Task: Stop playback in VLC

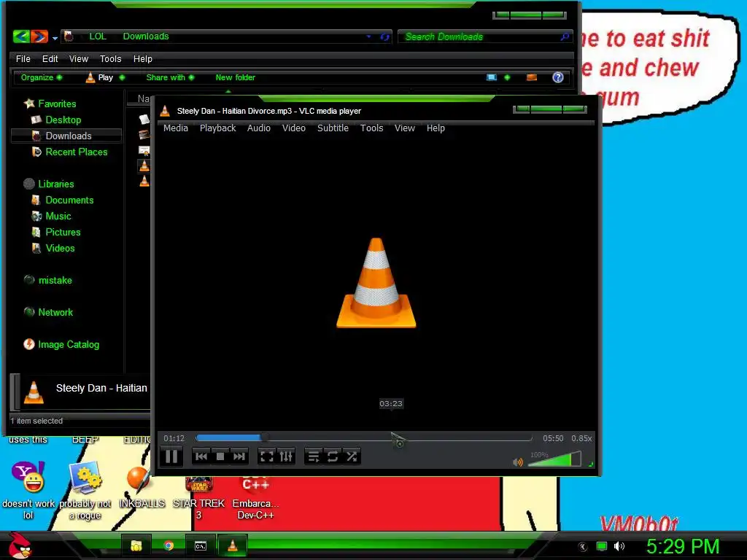Action: click(x=220, y=456)
